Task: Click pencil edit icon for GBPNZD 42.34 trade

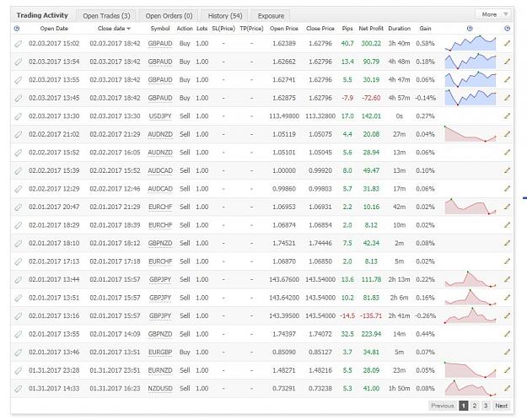Action: [507, 243]
